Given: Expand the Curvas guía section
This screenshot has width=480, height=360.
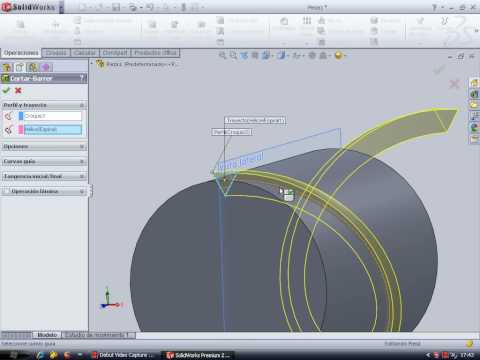Looking at the screenshot, I should pos(82,162).
